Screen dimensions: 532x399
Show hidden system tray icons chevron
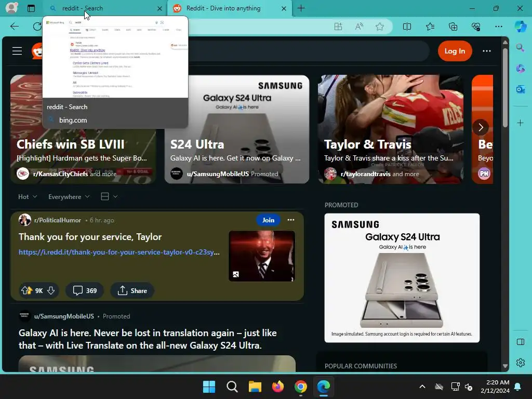pyautogui.click(x=422, y=387)
